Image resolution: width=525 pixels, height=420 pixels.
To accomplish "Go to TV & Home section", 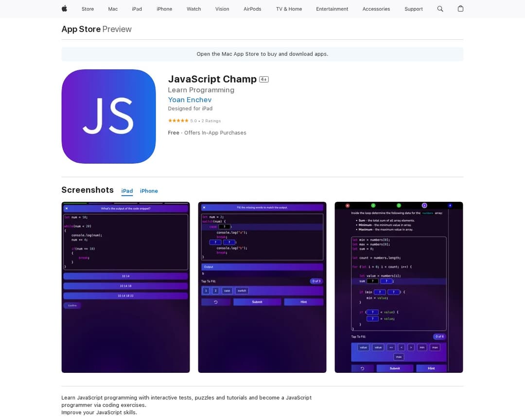I will (289, 9).
